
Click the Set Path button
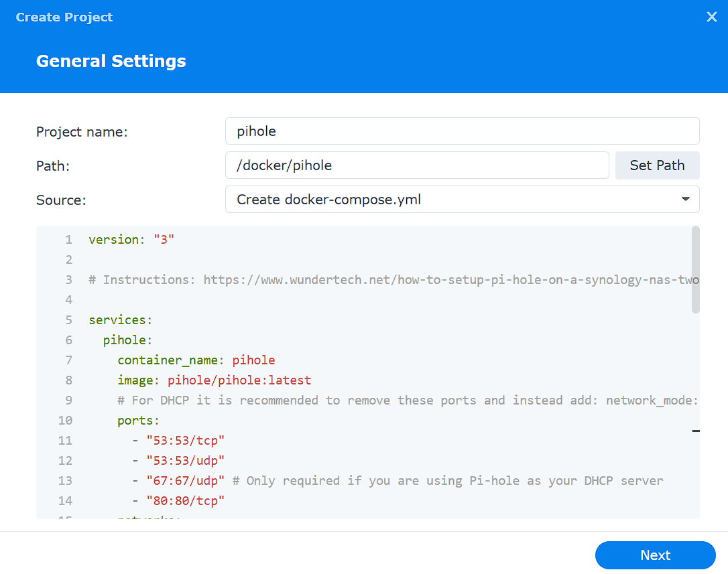(x=657, y=165)
